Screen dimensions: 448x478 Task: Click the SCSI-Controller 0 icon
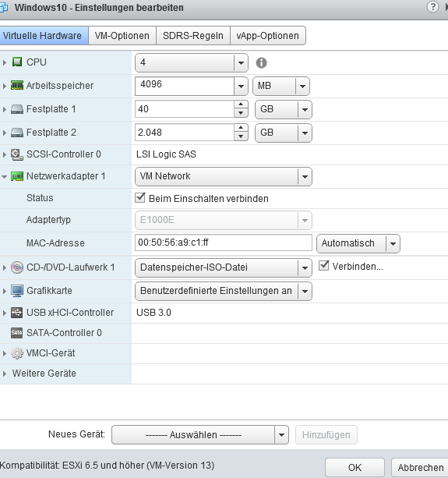tap(17, 154)
